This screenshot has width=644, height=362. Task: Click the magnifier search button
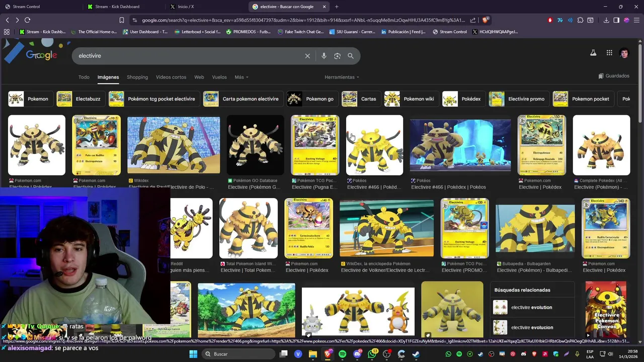(x=351, y=56)
